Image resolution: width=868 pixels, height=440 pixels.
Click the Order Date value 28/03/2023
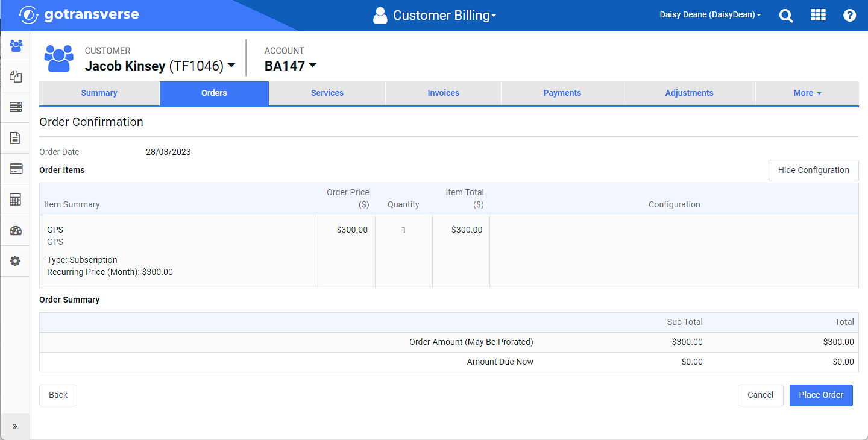168,152
